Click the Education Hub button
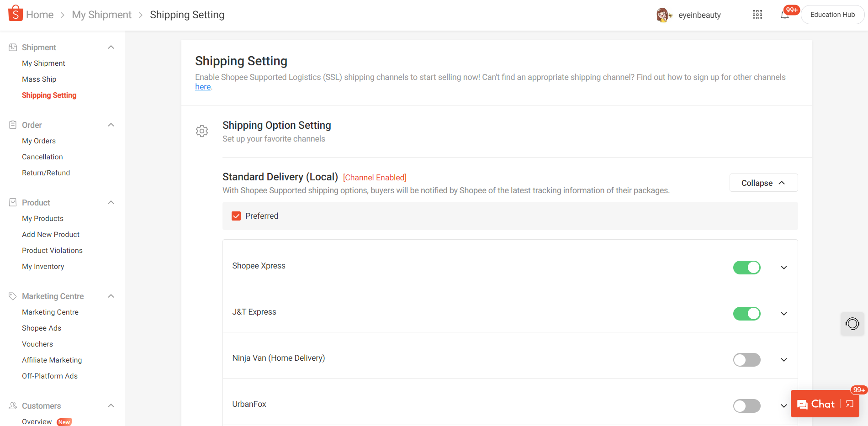The height and width of the screenshot is (426, 868). [x=832, y=14]
